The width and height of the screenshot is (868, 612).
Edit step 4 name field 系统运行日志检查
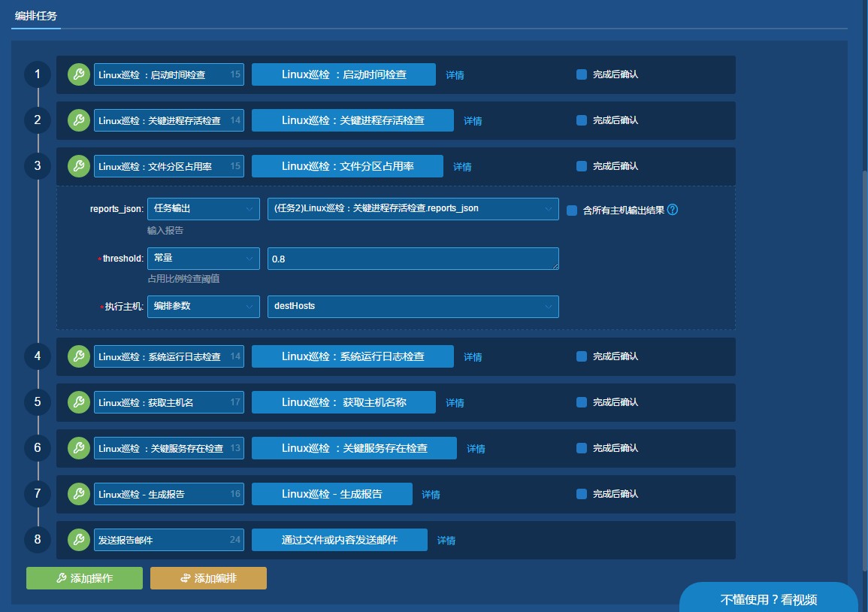(x=169, y=356)
